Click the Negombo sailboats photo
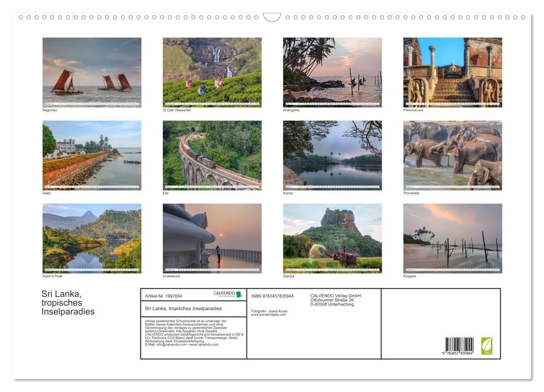Viewport: 544px width, 392px height. [x=92, y=72]
